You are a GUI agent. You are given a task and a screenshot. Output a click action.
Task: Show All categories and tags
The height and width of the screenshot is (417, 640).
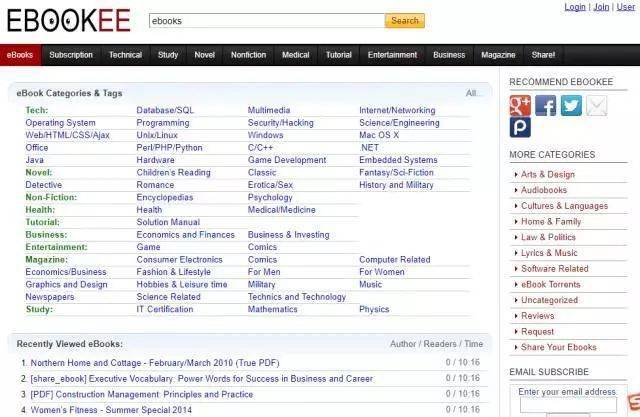pyautogui.click(x=471, y=93)
